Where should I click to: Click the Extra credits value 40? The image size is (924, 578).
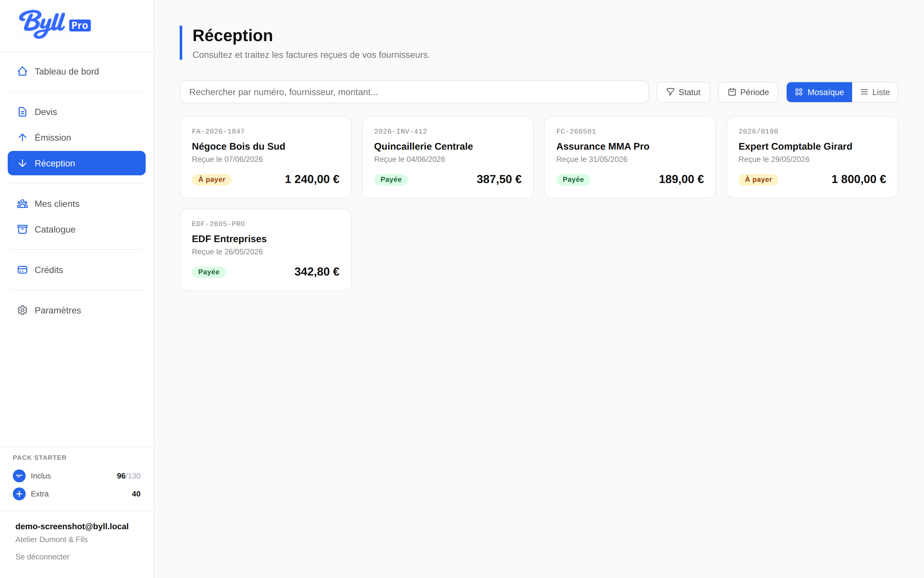pyautogui.click(x=136, y=494)
